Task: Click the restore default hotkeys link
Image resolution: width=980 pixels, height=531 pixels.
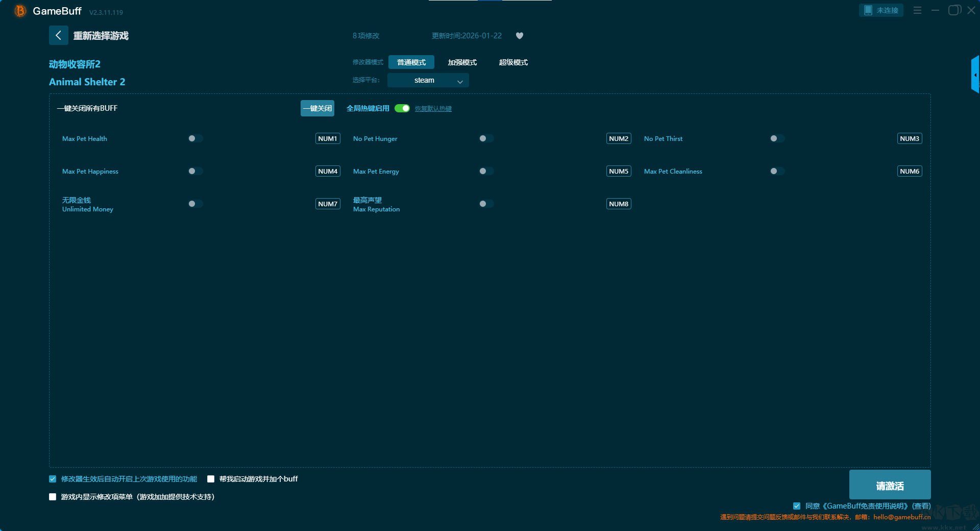Action: click(x=433, y=109)
